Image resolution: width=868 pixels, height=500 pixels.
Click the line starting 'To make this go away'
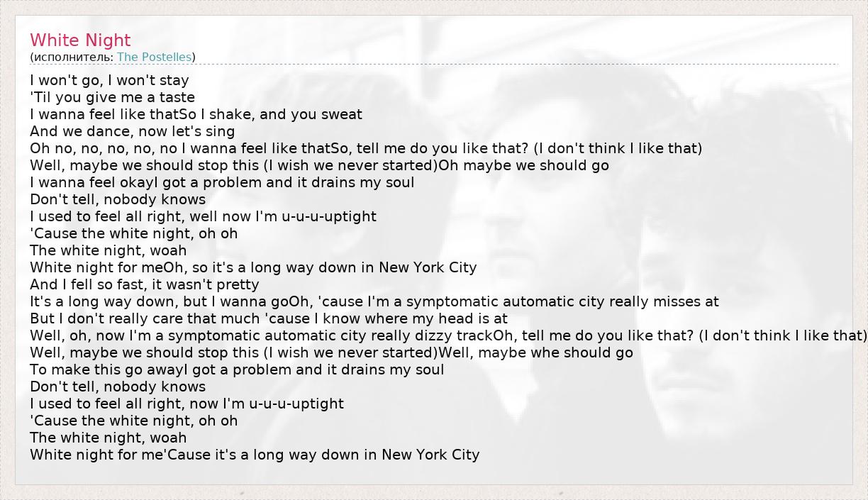237,370
